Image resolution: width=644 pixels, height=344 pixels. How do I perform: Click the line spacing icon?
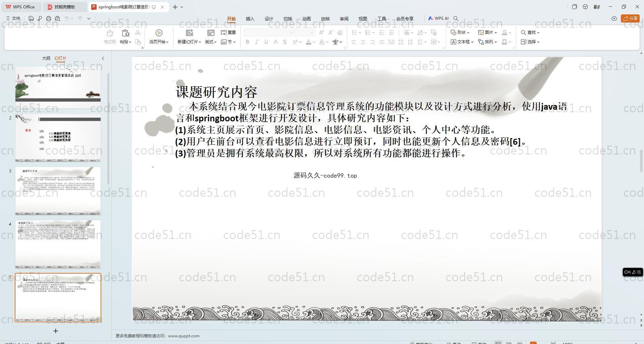(x=420, y=42)
